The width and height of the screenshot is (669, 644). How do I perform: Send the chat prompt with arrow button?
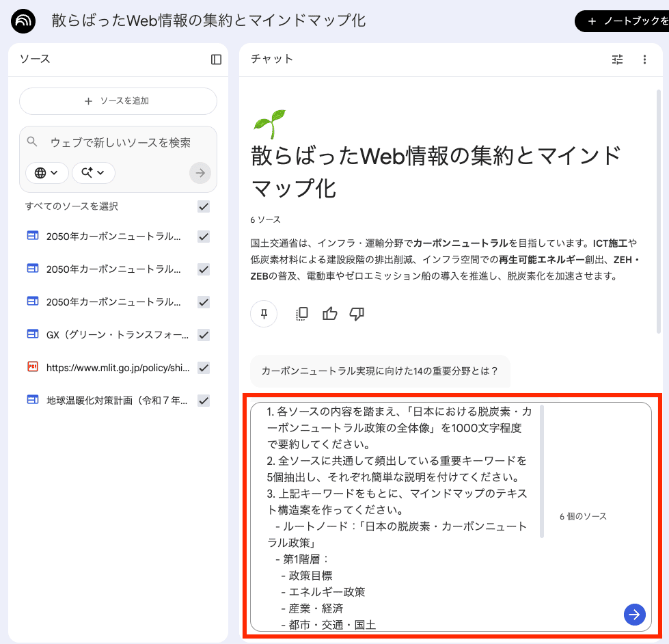635,614
